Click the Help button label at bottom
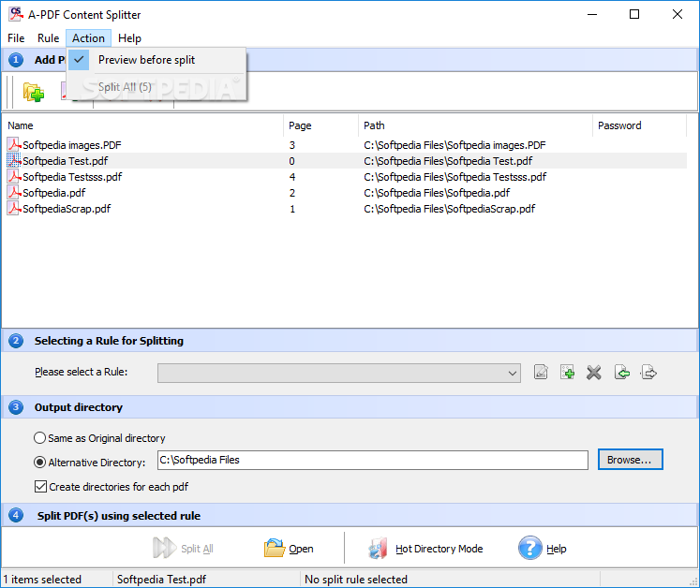This screenshot has height=588, width=700. [557, 549]
